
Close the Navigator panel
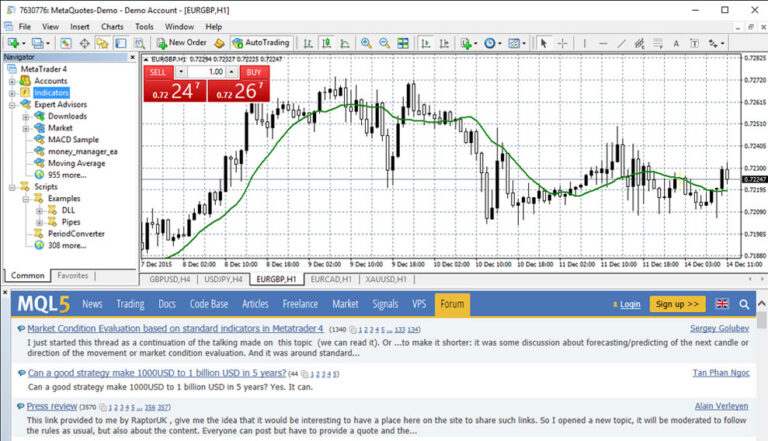tap(132, 57)
